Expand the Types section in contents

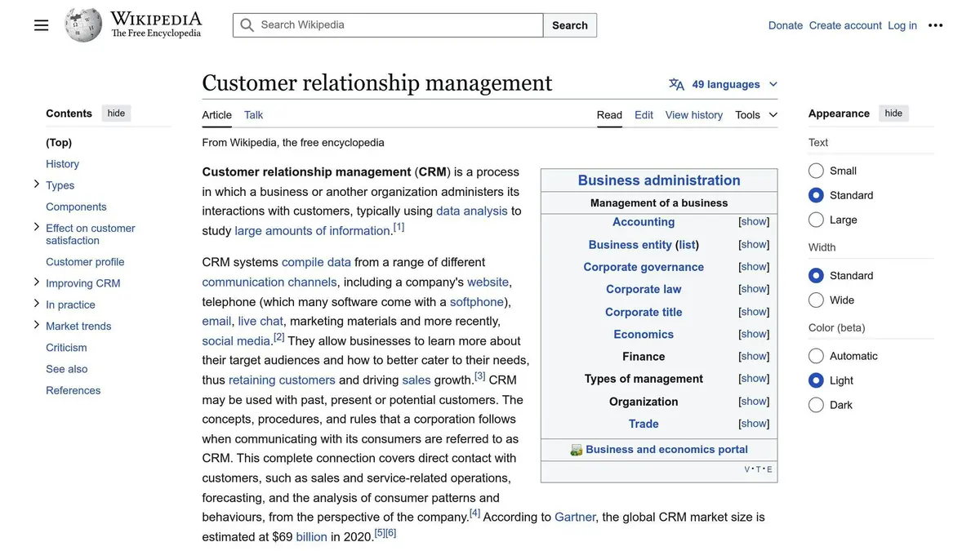click(36, 184)
